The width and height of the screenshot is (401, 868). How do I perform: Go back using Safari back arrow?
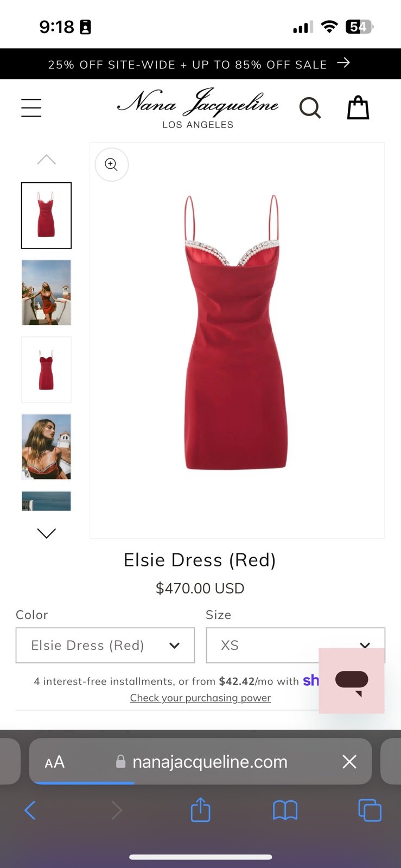click(x=30, y=810)
